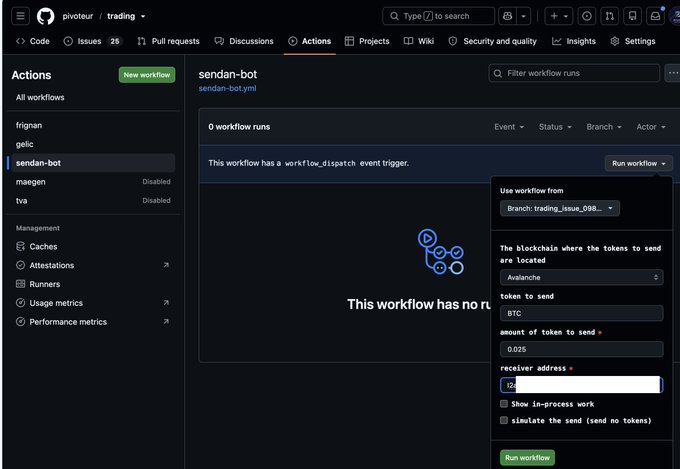Screen dimensions: 680x469
Task: Switch to the Issues tab
Action: point(93,41)
